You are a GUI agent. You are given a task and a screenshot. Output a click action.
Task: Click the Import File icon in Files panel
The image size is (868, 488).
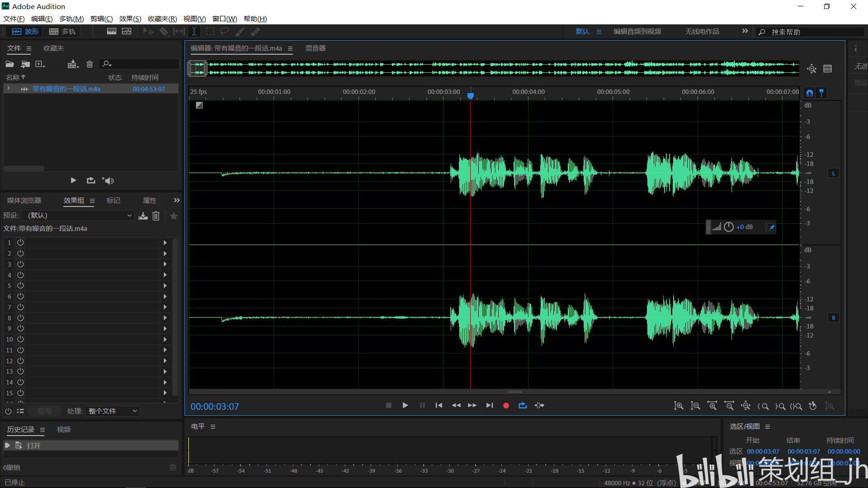25,64
